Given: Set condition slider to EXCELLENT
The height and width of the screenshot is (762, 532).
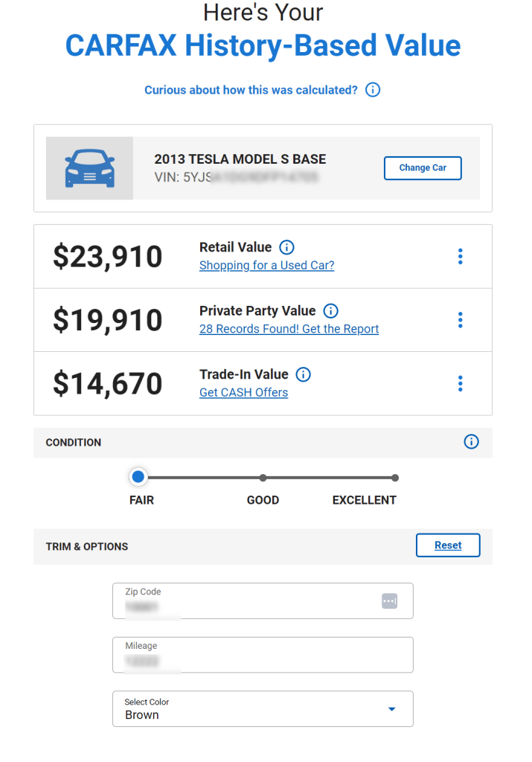Looking at the screenshot, I should pos(395,478).
